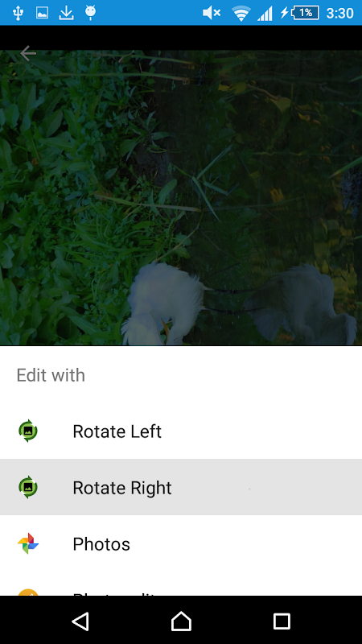The height and width of the screenshot is (644, 362).
Task: Tap the USB connection status icon
Action: (x=18, y=13)
